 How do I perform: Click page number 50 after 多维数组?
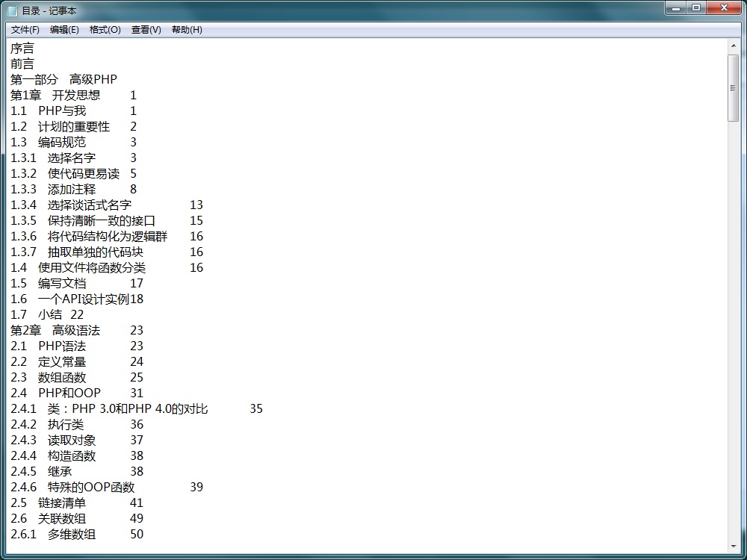pyautogui.click(x=137, y=535)
